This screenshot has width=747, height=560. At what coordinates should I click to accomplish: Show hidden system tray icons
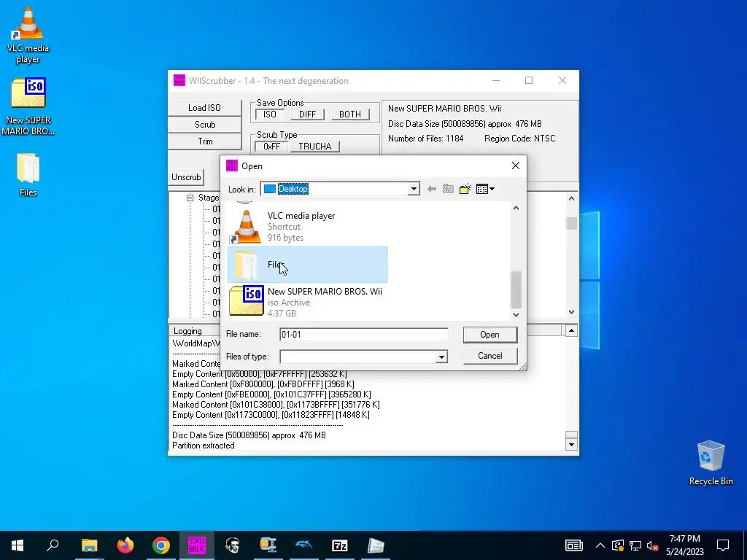click(x=600, y=545)
